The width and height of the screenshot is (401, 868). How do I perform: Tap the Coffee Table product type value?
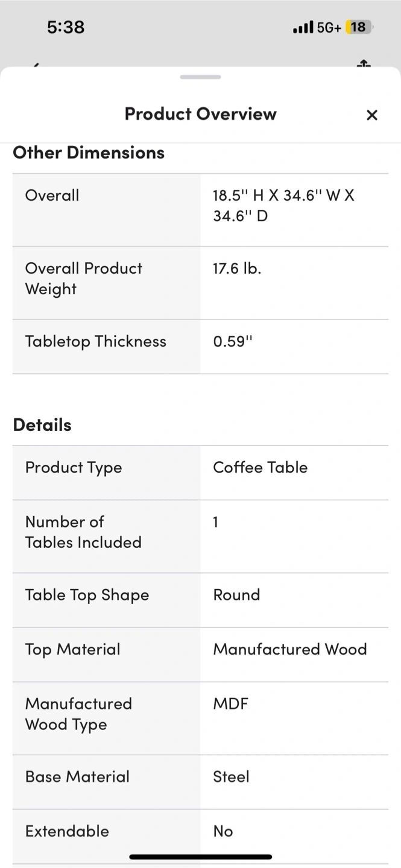pyautogui.click(x=260, y=467)
